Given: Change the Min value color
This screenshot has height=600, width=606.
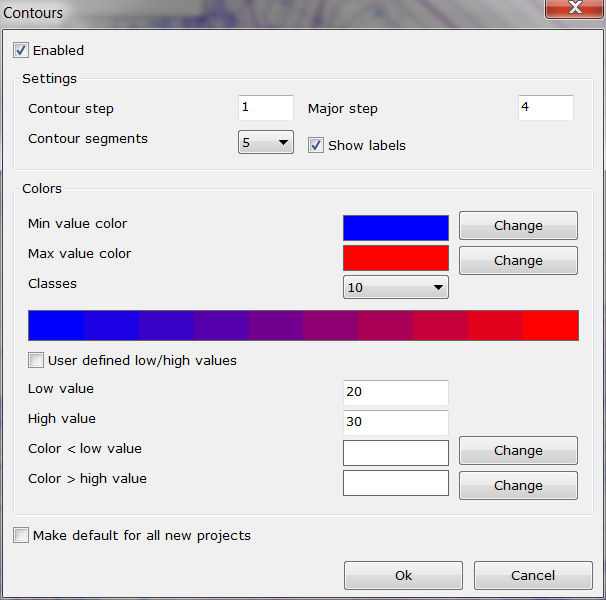Looking at the screenshot, I should [518, 226].
